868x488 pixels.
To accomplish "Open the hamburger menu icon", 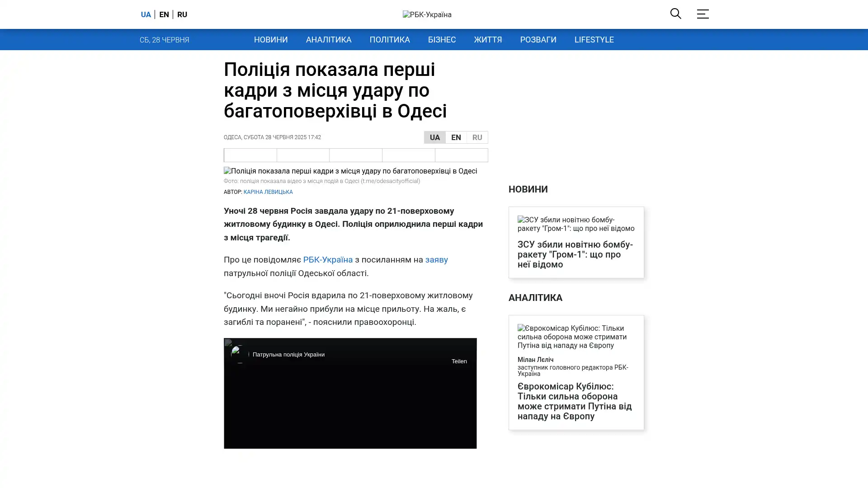I will pos(703,14).
